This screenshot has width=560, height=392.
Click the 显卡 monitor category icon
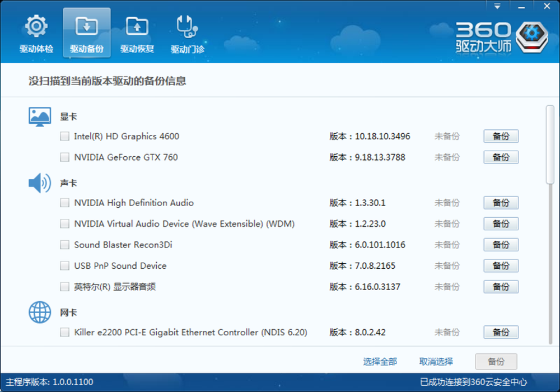(x=40, y=116)
